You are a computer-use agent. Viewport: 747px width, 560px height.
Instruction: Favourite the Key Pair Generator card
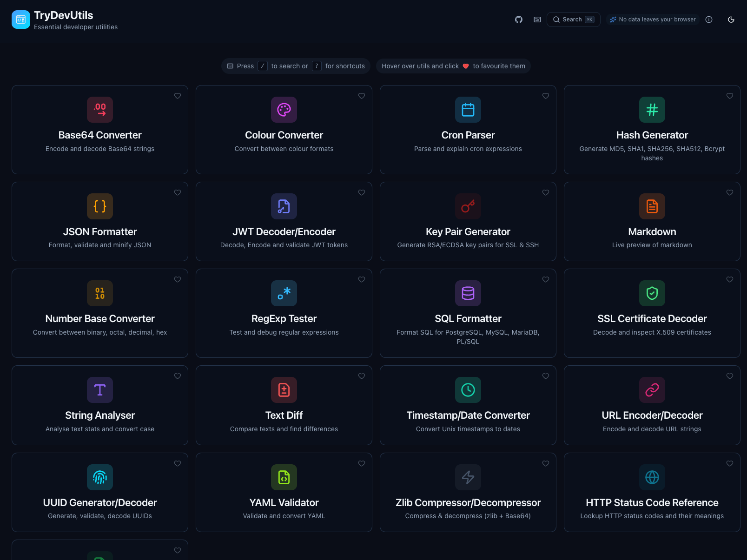click(x=546, y=192)
